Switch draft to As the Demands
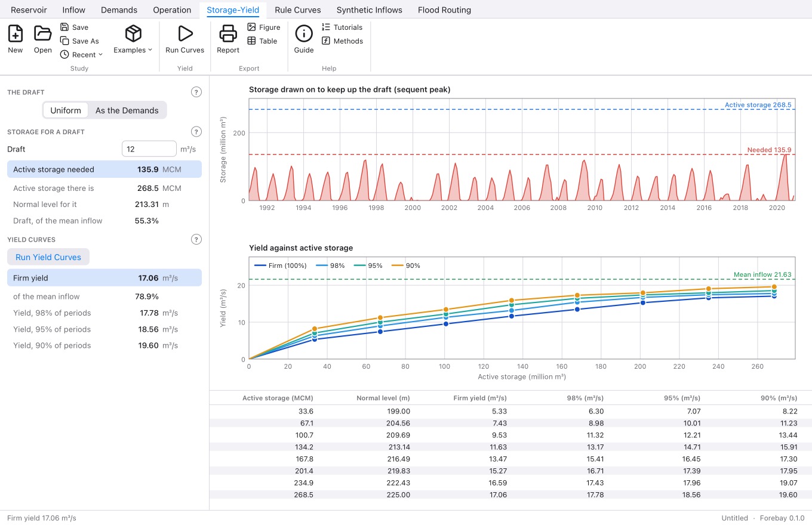 pyautogui.click(x=127, y=110)
